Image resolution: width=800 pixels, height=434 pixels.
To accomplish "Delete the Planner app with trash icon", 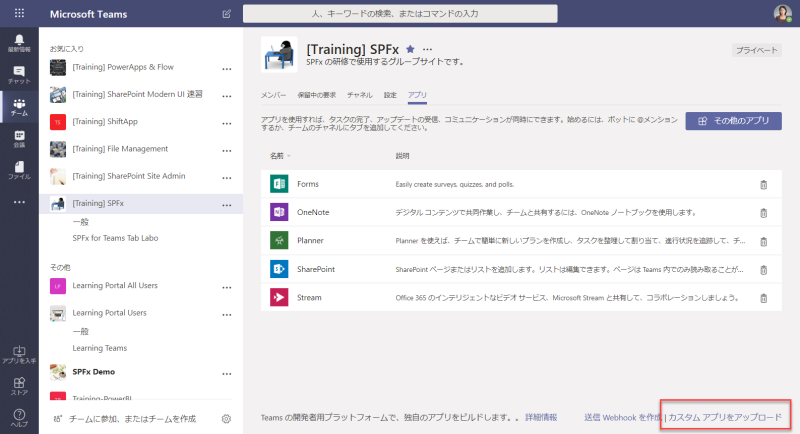I will point(763,241).
